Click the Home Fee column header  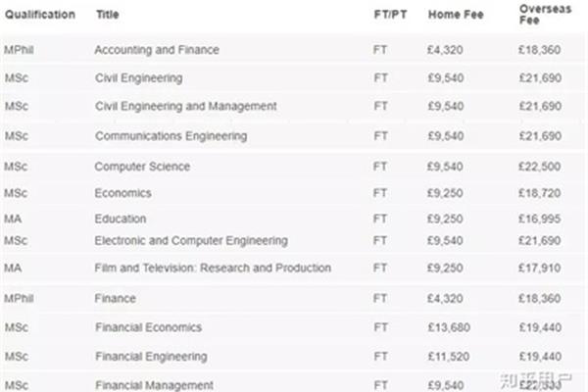tap(456, 15)
